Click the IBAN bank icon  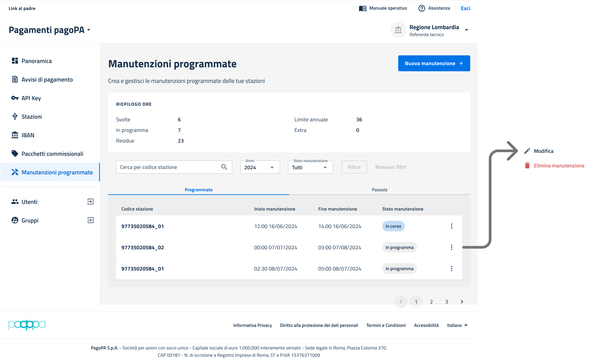(x=15, y=135)
